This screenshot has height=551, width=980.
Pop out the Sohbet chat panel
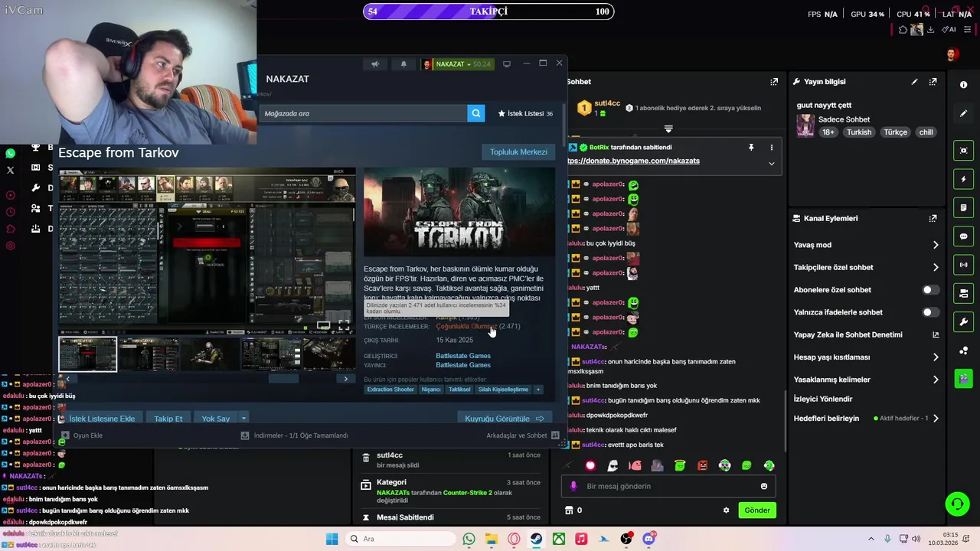pos(774,82)
